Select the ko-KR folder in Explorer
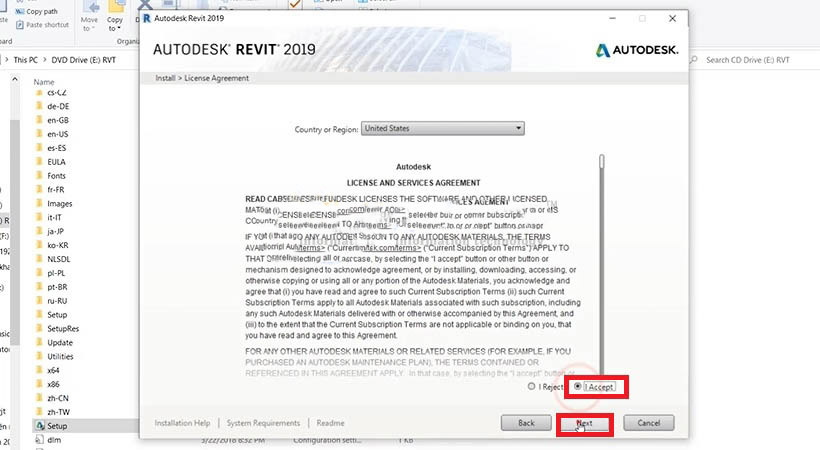The height and width of the screenshot is (450, 820). (x=58, y=245)
